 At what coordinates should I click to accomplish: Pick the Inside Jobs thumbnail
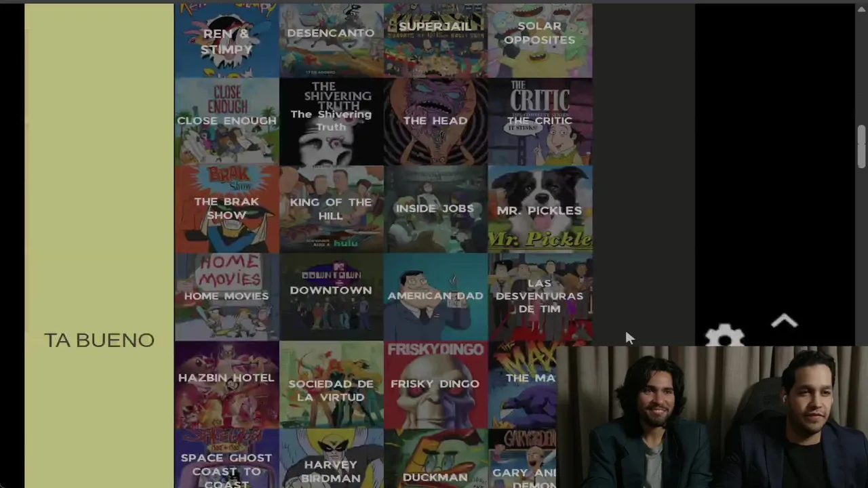click(x=435, y=209)
